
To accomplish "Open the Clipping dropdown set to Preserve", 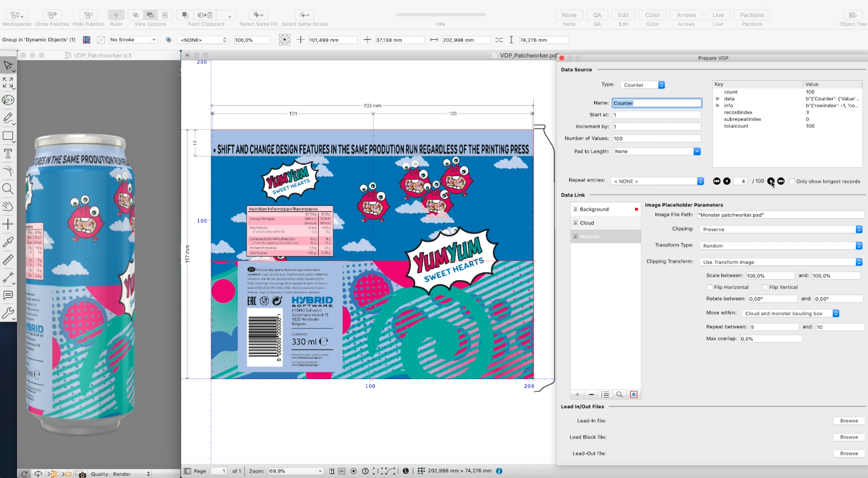I will pyautogui.click(x=781, y=230).
